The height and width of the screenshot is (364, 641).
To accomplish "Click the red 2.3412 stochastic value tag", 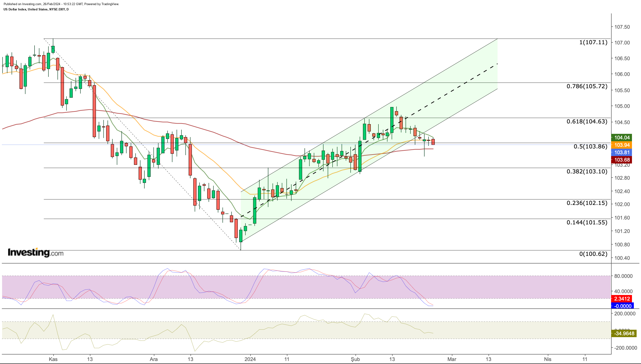I will point(622,299).
